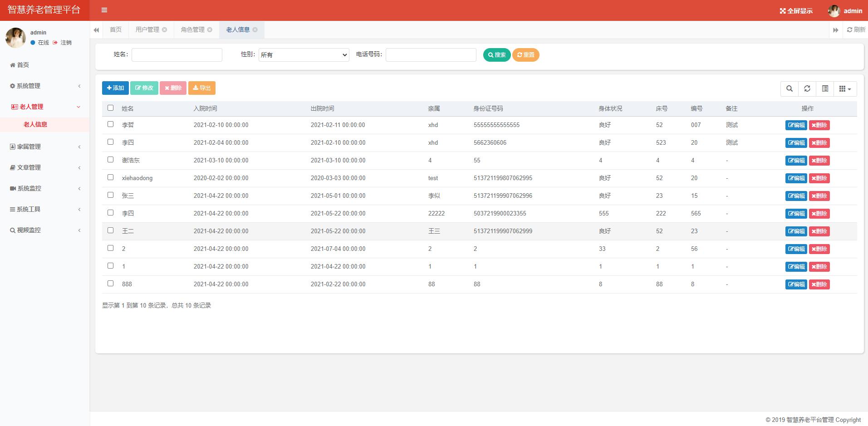Click the 身份证号码 column header
The width and height of the screenshot is (868, 426).
click(x=488, y=109)
